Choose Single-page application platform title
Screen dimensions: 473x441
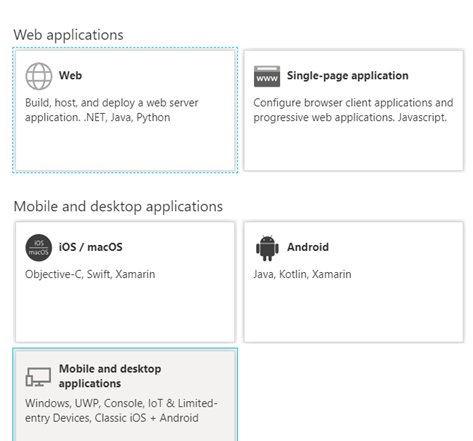(x=348, y=76)
